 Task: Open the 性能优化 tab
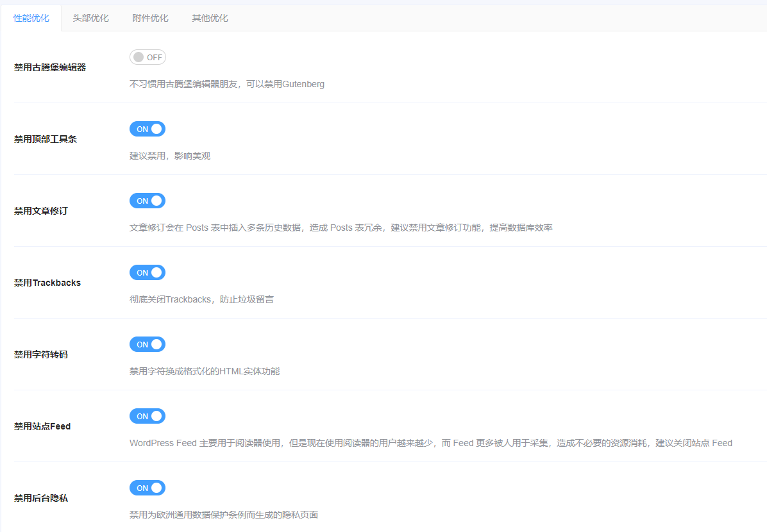31,18
